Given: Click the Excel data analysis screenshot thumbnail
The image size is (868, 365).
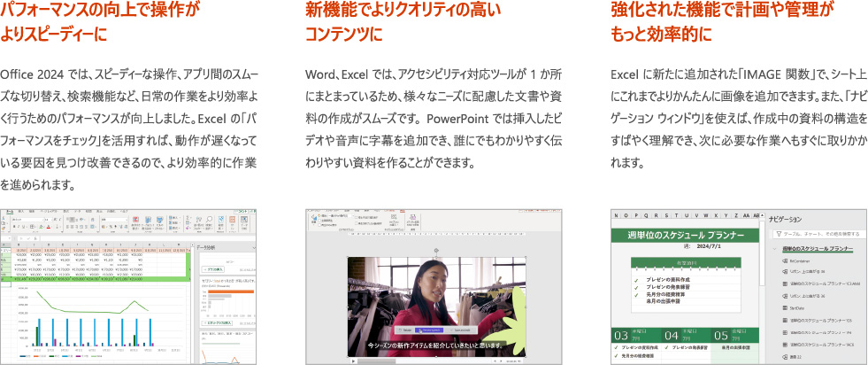Looking at the screenshot, I should pyautogui.click(x=128, y=286).
